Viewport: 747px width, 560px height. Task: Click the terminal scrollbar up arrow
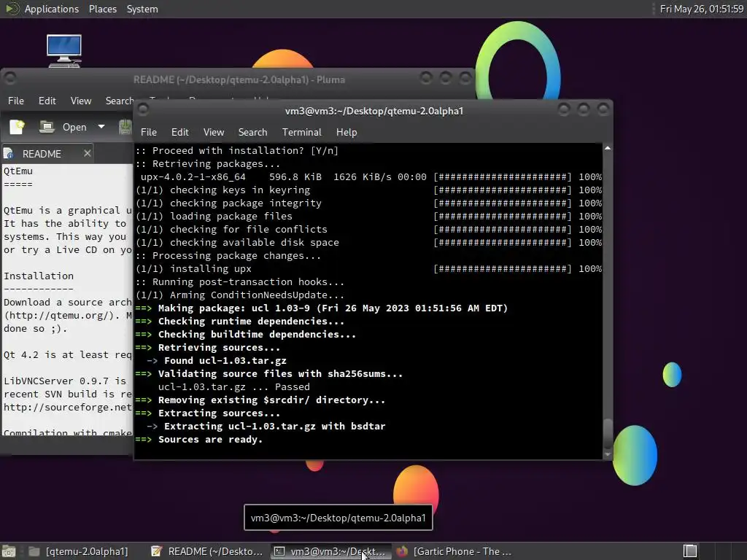pos(608,148)
